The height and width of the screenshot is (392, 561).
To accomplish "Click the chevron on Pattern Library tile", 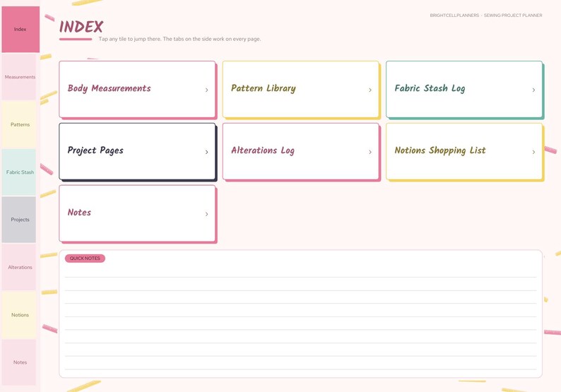I will pos(370,90).
